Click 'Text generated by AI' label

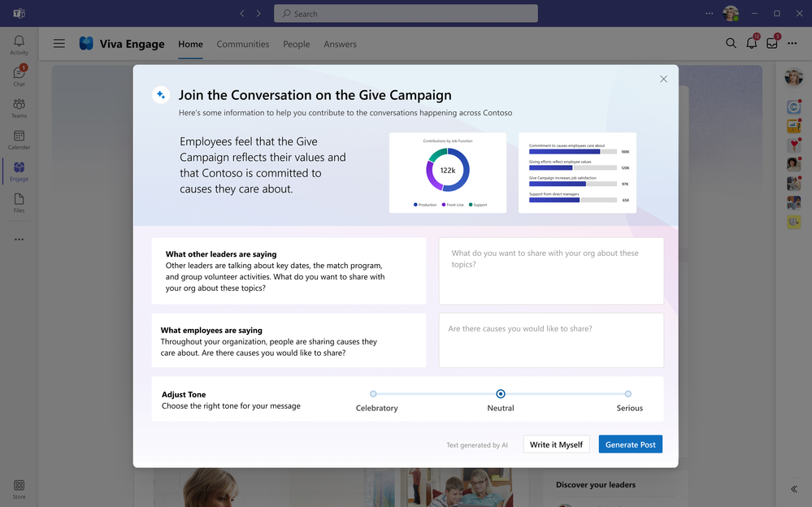[477, 445]
